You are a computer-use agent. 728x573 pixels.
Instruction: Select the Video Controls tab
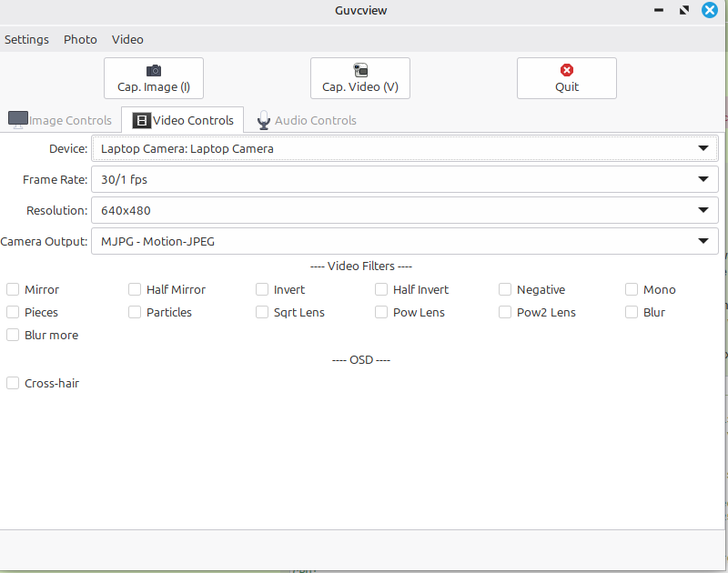[183, 120]
